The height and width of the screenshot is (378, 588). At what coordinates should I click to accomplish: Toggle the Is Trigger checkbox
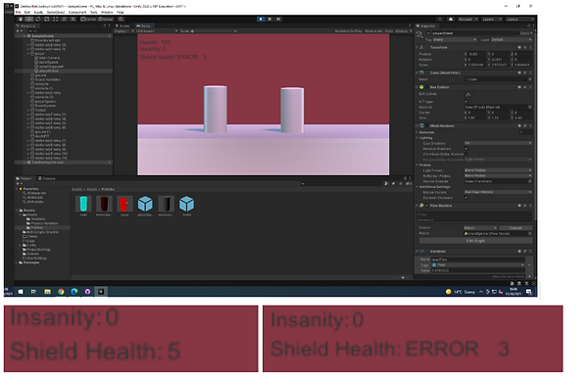click(466, 102)
